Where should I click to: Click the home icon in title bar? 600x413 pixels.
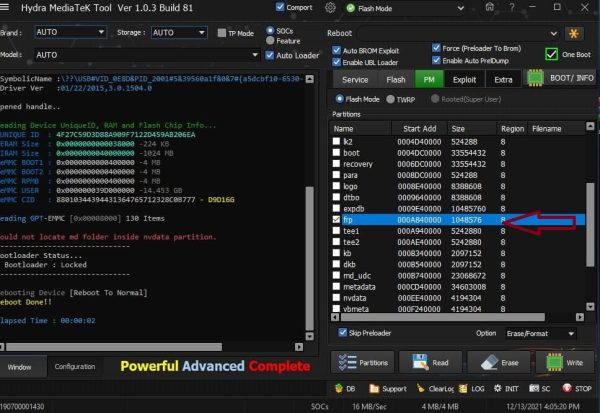coord(489,7)
